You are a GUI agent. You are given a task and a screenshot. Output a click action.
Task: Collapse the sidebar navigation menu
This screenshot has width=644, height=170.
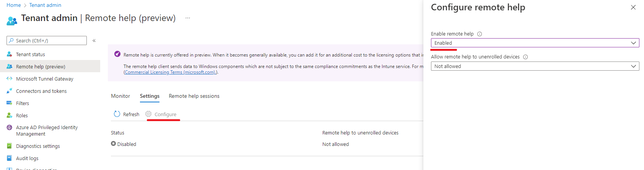(94, 40)
